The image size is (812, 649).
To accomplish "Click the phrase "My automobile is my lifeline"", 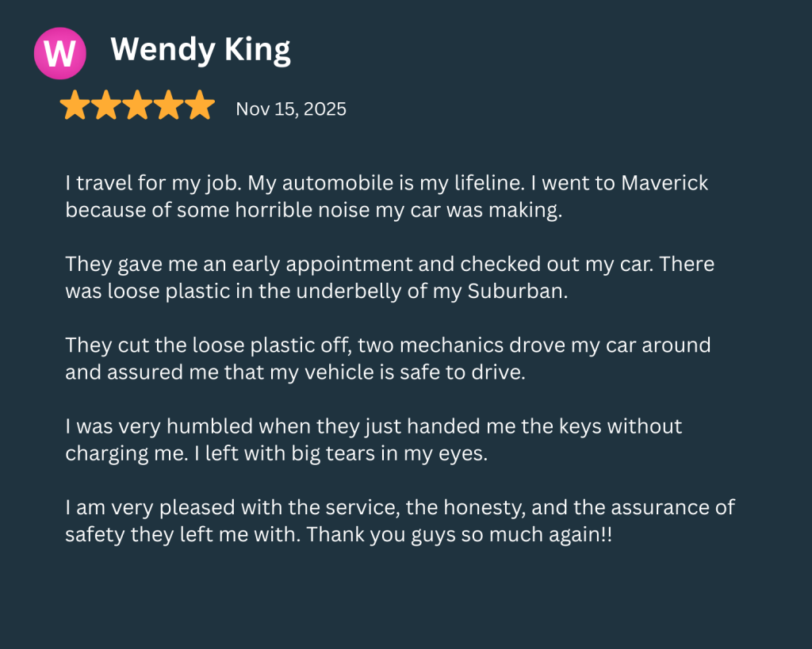I will 371,184.
